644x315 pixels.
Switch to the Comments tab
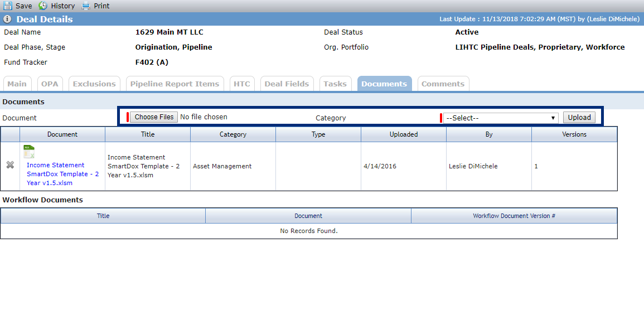(443, 84)
